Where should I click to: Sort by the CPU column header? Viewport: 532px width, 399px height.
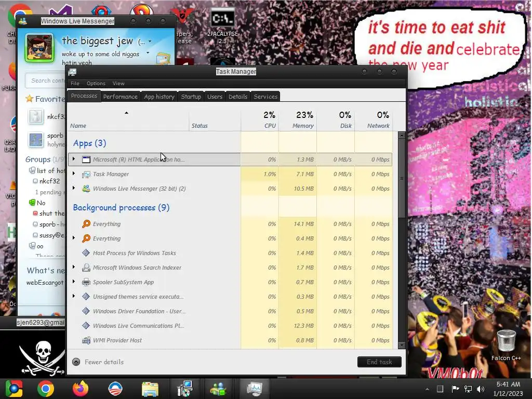(260, 120)
